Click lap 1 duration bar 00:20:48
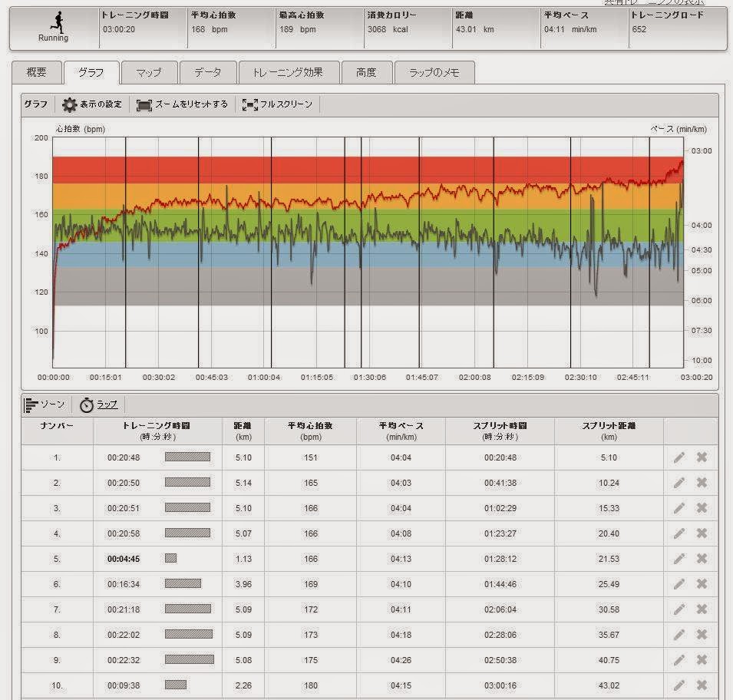Screen dimensions: 733x700 pyautogui.click(x=187, y=457)
